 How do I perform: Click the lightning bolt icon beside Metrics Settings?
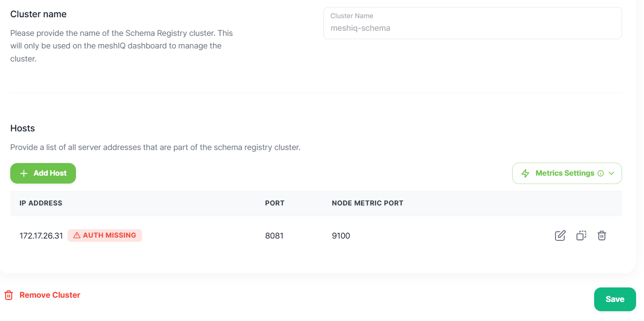(526, 173)
